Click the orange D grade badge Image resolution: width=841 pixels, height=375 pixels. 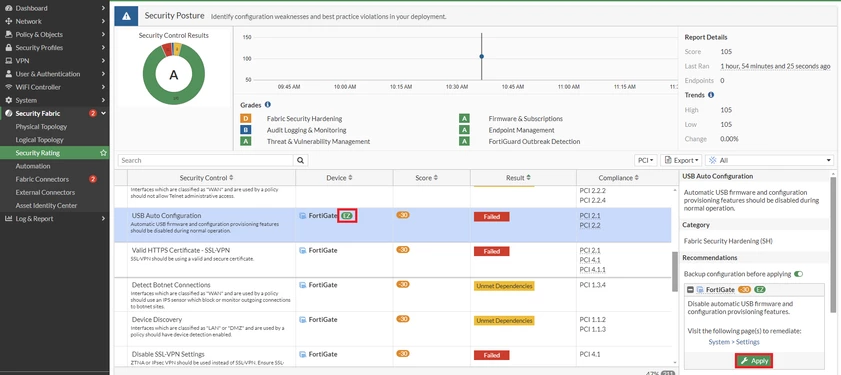[x=246, y=119]
